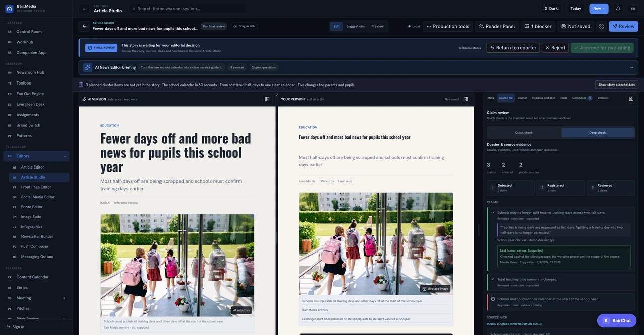Open the Versions tab
644x335 pixels.
tap(603, 98)
